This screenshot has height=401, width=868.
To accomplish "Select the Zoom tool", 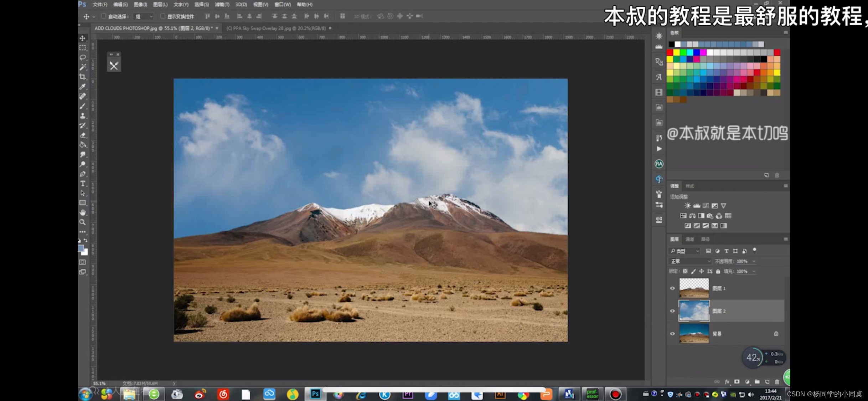I will pos(83,222).
